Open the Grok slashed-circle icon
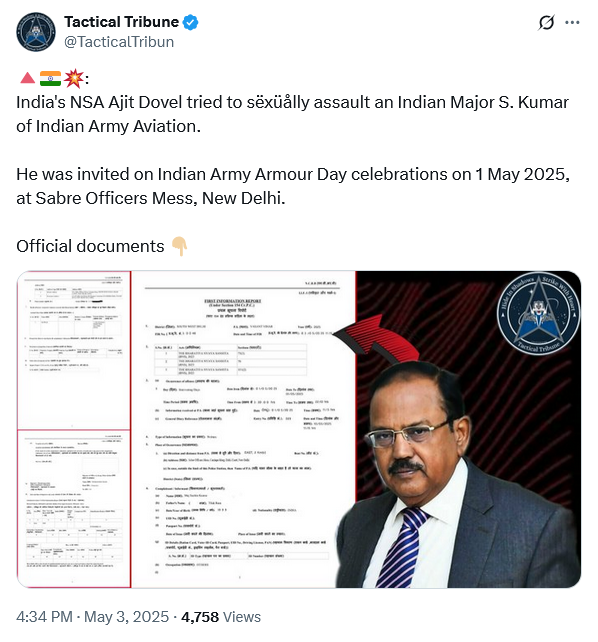 click(546, 22)
